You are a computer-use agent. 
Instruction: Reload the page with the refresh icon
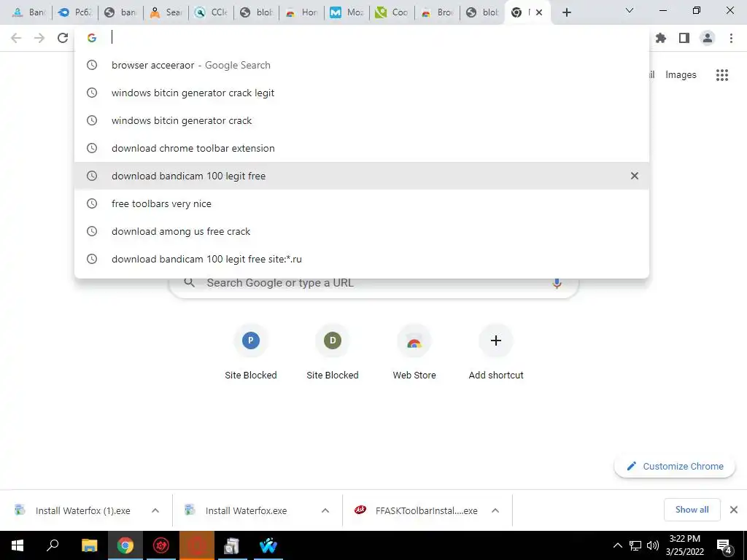point(63,38)
